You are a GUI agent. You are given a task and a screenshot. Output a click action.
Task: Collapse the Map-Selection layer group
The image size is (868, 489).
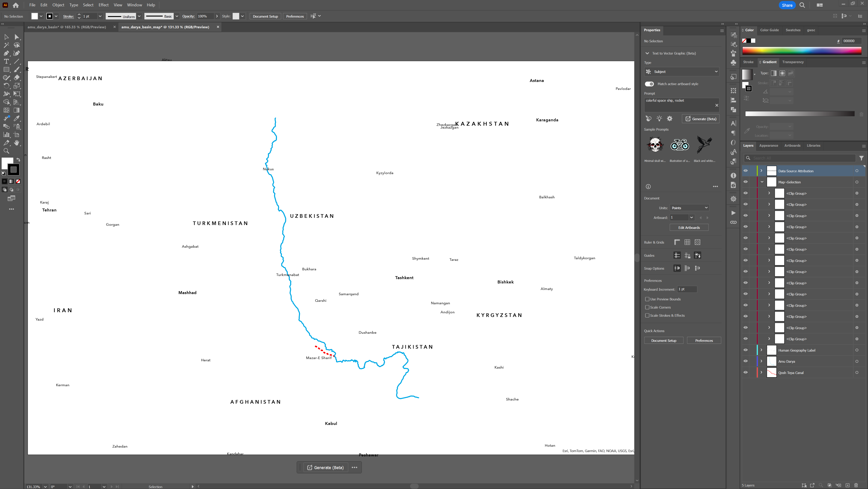click(x=762, y=182)
